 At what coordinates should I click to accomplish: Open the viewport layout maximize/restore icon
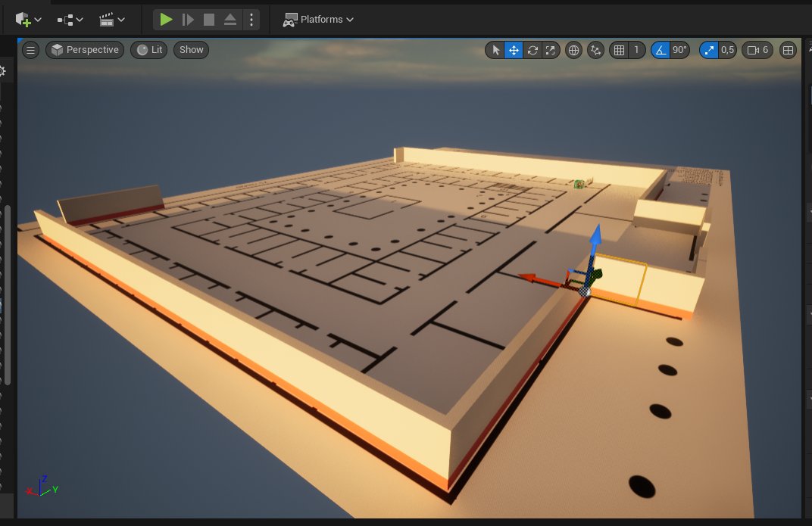point(788,50)
